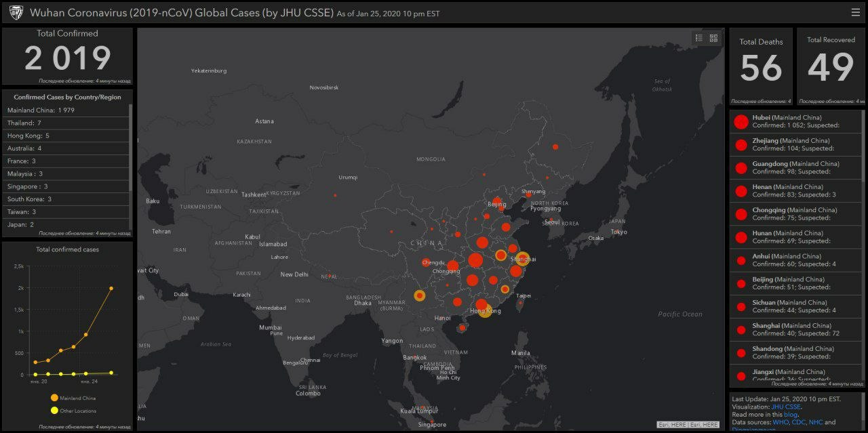
Task: Click the red case marker near Urumqi
Action: click(335, 195)
